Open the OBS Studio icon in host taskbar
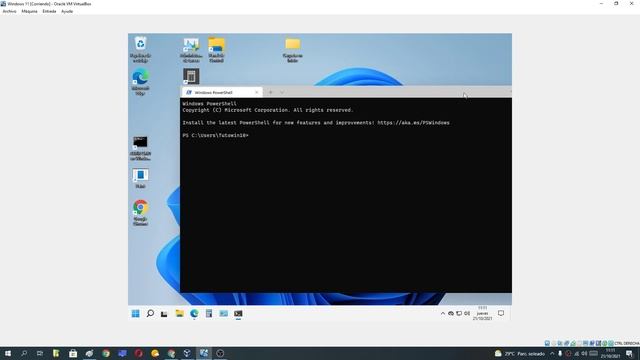This screenshot has height=360, width=640. (x=220, y=353)
